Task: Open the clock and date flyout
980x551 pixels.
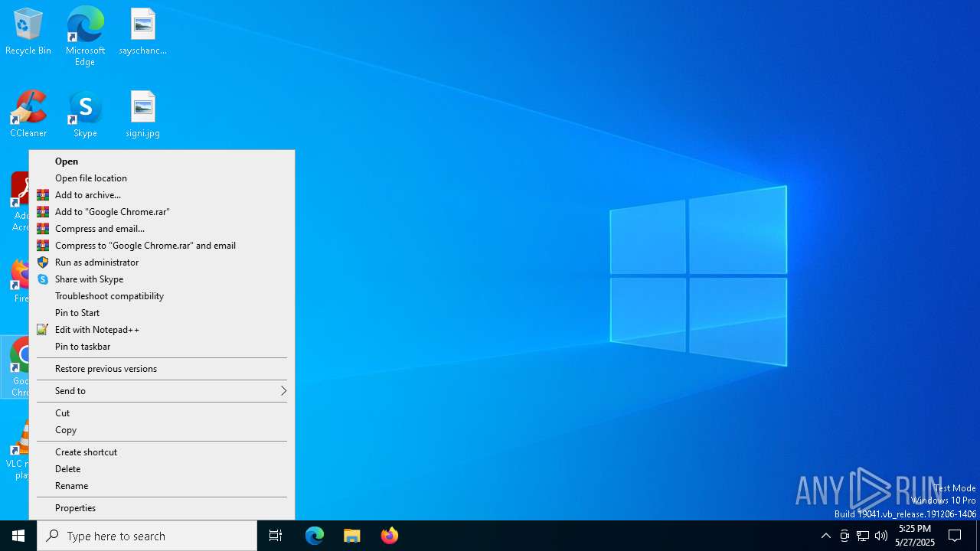Action: click(x=915, y=536)
